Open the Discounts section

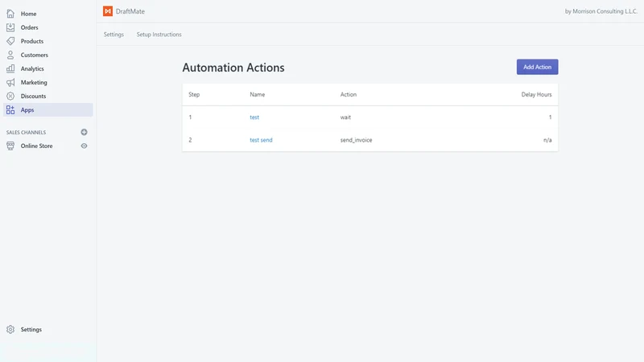click(x=33, y=96)
